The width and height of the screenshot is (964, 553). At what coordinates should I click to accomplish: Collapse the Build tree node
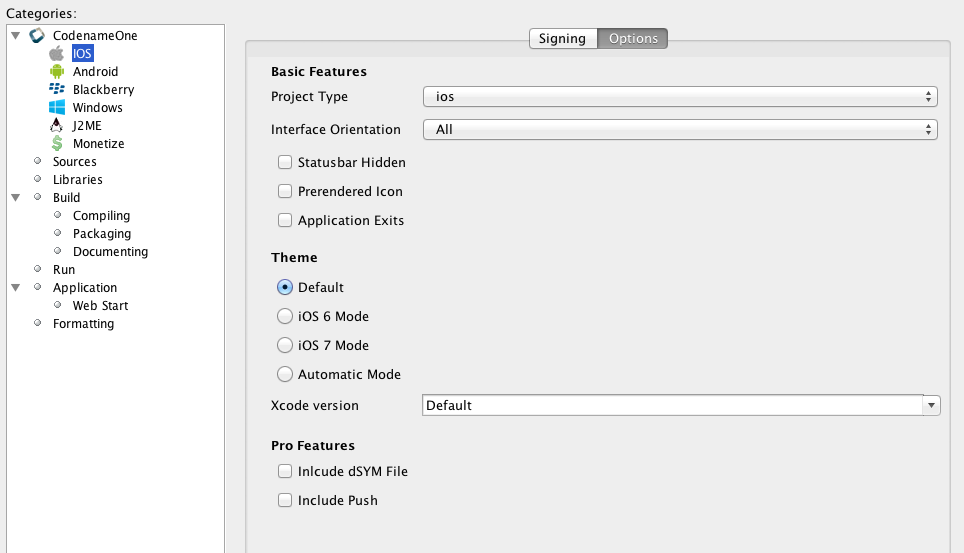tap(15, 198)
